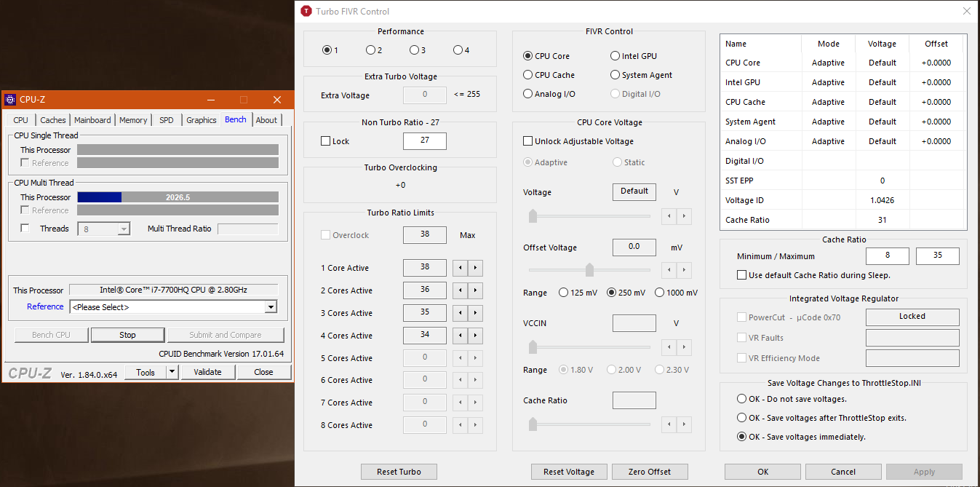
Task: Expand the Tools dropdown arrow
Action: 172,372
